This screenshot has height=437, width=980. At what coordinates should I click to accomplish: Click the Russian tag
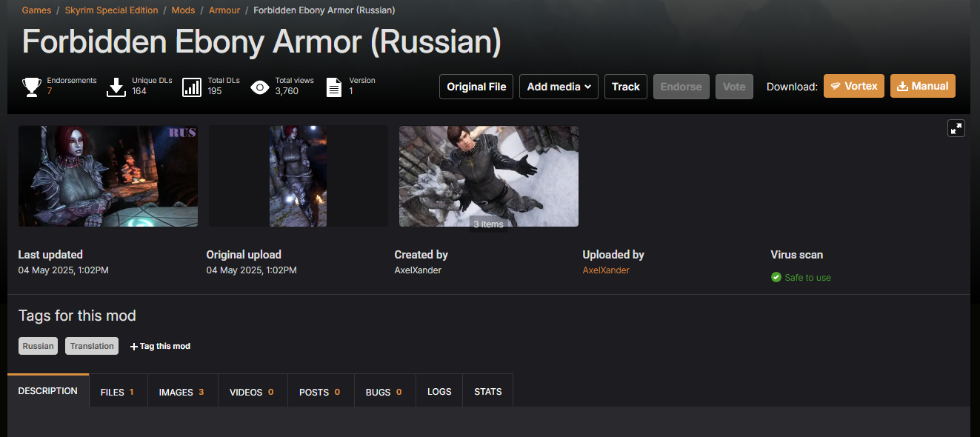pyautogui.click(x=38, y=346)
